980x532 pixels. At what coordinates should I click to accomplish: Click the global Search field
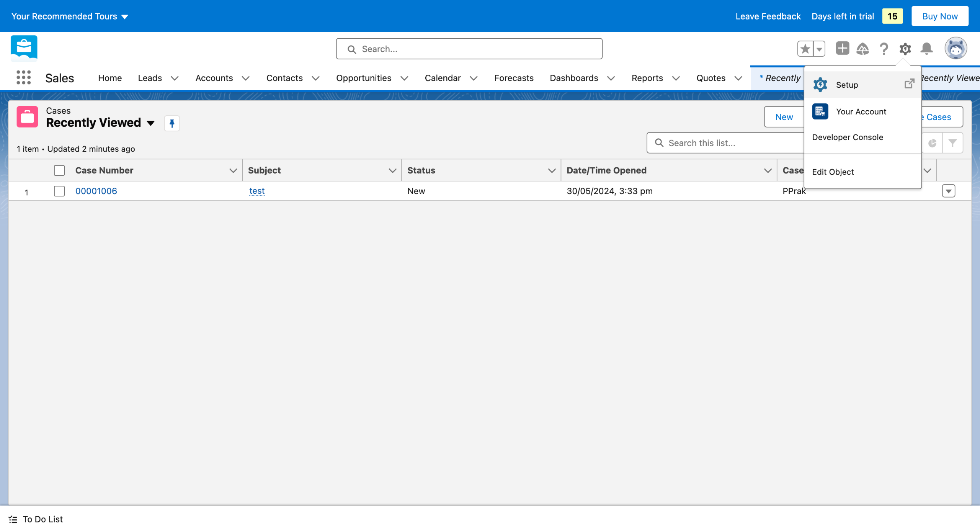coord(469,49)
